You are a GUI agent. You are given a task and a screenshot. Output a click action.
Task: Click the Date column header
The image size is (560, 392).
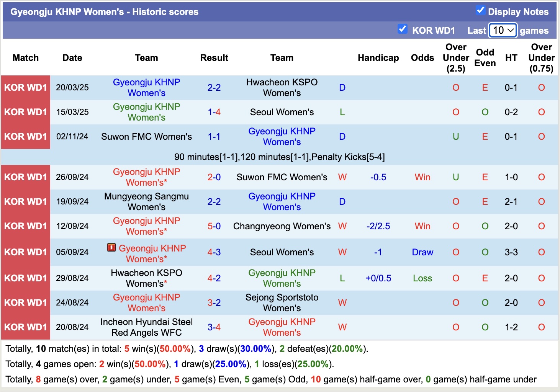(x=72, y=58)
